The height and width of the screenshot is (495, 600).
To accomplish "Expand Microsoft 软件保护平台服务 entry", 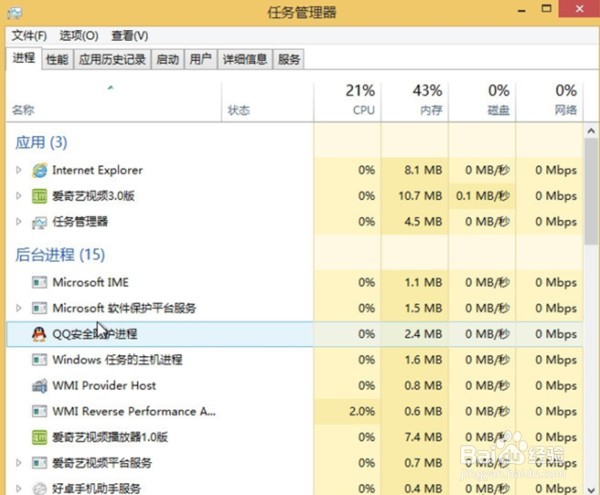I will pos(18,308).
